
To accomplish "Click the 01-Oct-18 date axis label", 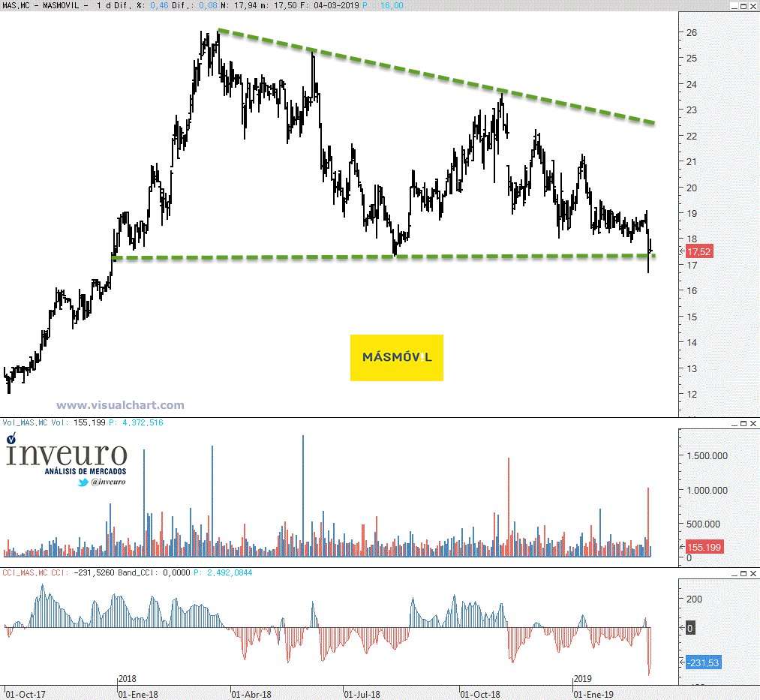I will click(480, 695).
